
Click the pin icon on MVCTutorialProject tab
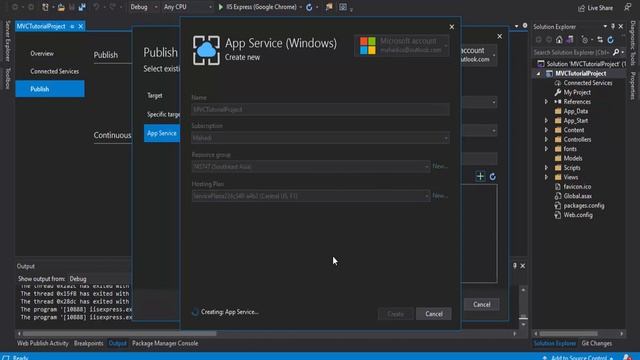pos(72,26)
